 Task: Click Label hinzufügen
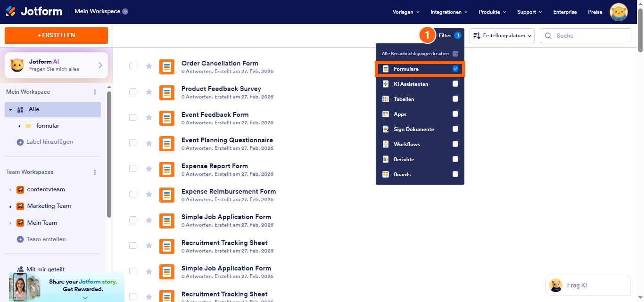point(50,142)
